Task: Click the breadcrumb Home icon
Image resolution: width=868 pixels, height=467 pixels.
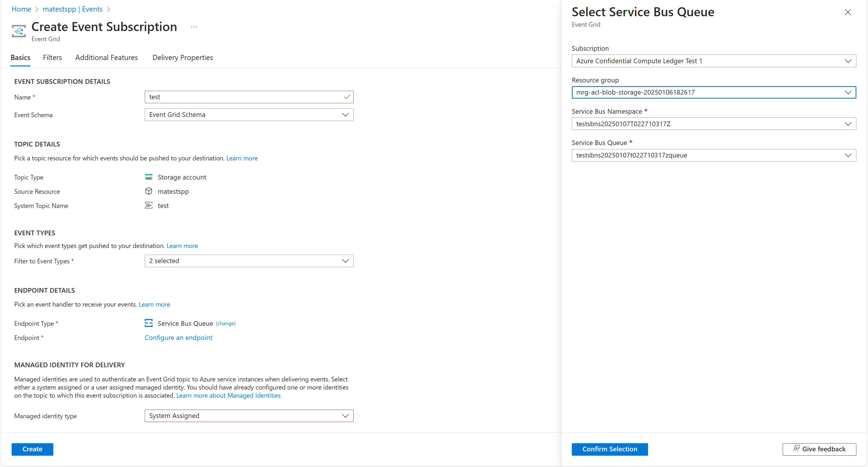Action: (x=21, y=9)
